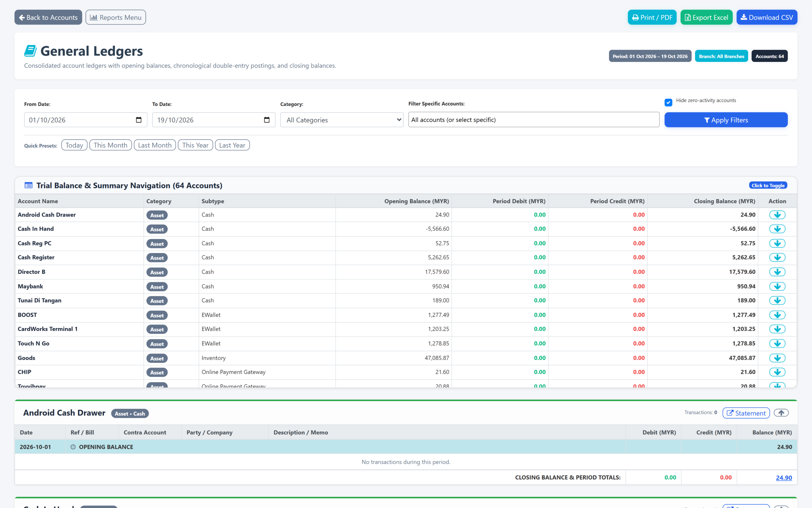
Task: Select the Today quick preset
Action: pos(74,145)
